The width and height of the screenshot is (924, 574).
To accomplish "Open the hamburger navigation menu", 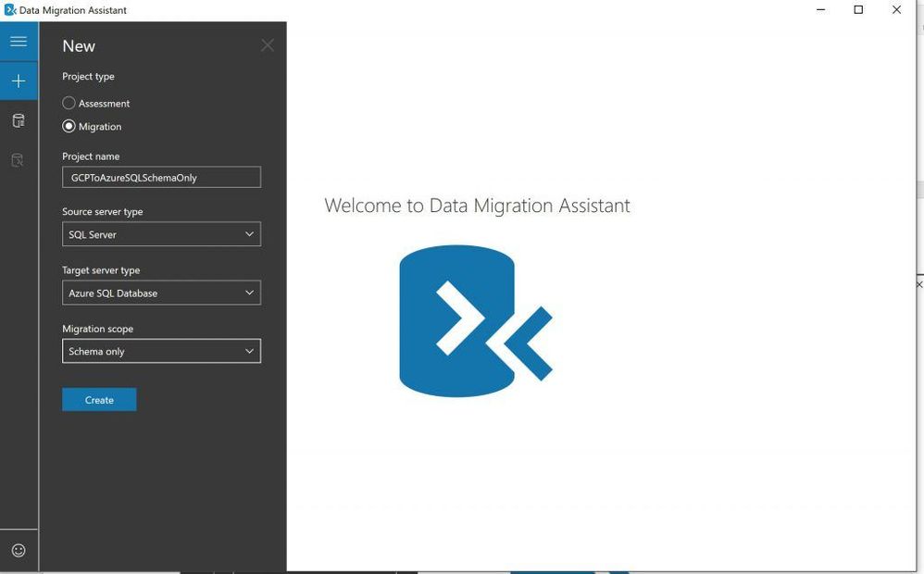I will pos(19,42).
